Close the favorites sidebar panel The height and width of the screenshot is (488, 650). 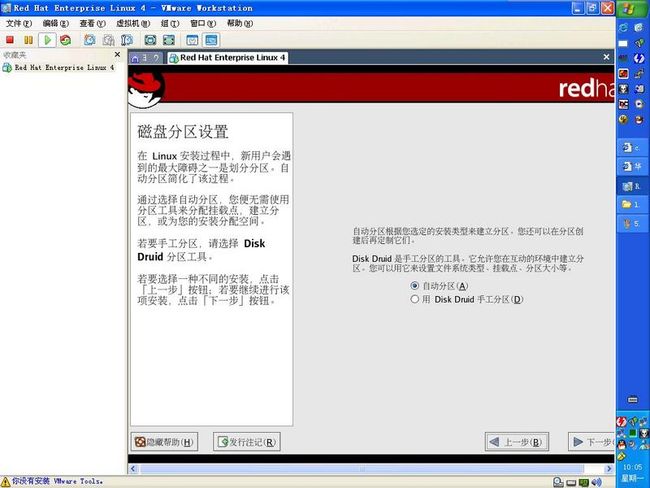(117, 54)
